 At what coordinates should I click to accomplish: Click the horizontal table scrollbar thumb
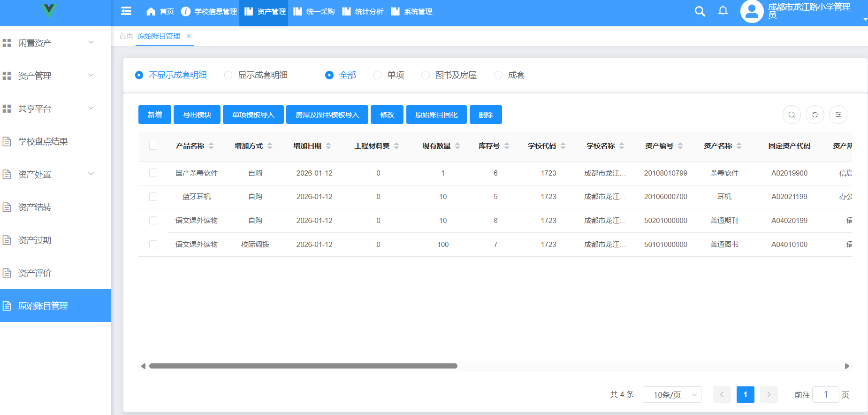point(303,366)
